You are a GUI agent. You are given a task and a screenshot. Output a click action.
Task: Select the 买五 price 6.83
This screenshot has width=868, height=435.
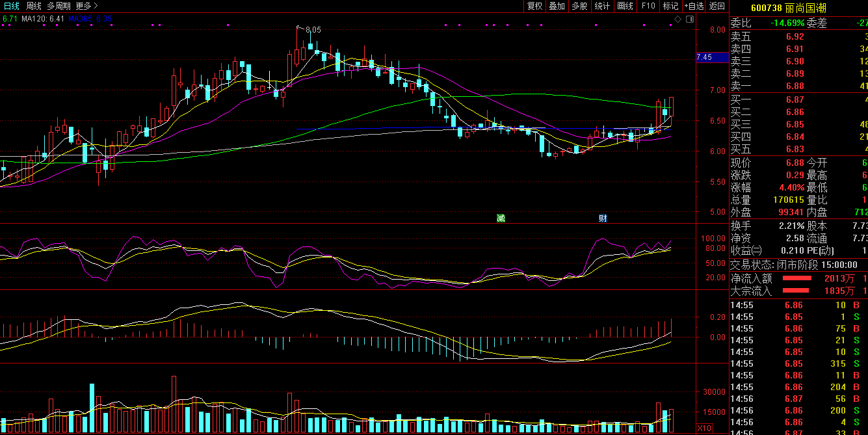point(795,149)
